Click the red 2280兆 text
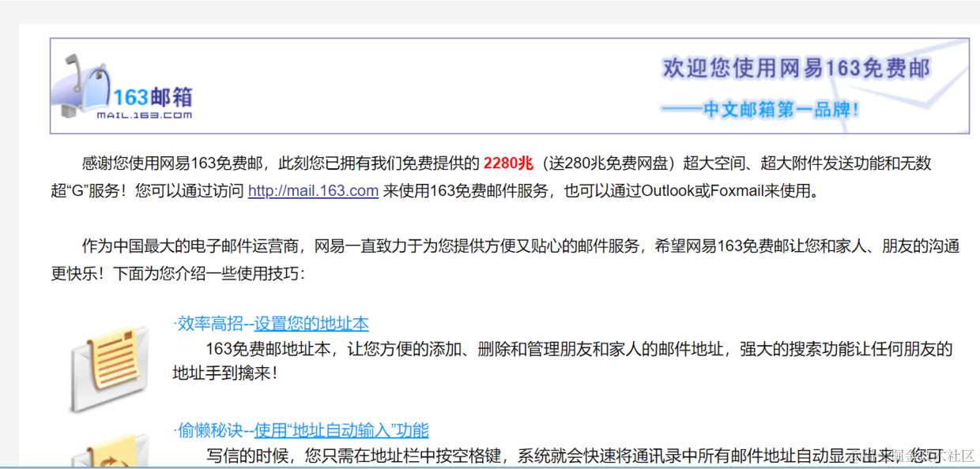 (508, 163)
